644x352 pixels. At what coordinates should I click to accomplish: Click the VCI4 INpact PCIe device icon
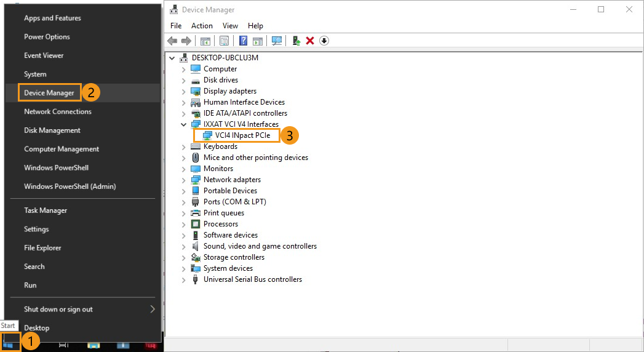coord(207,135)
